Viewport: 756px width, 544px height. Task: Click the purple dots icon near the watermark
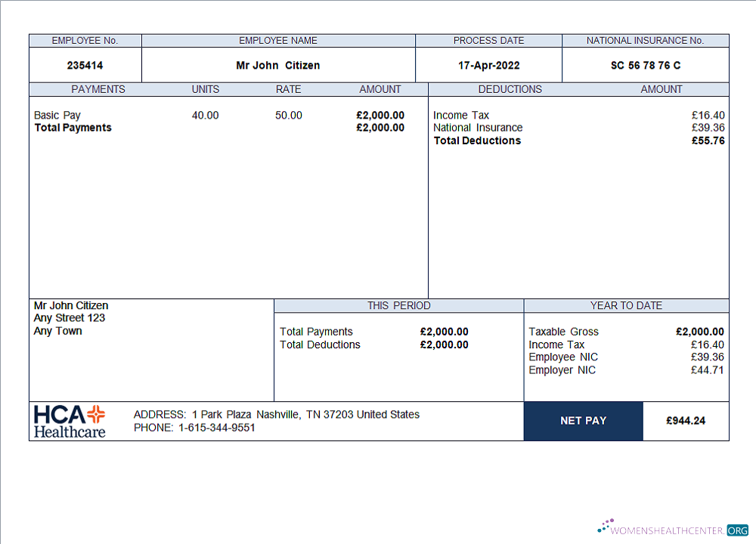pos(605,525)
